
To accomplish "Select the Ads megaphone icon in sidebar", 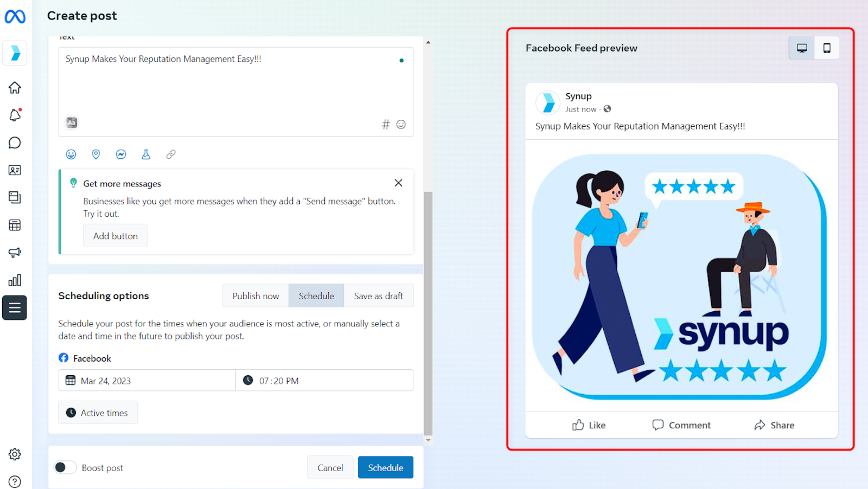I will pos(15,252).
